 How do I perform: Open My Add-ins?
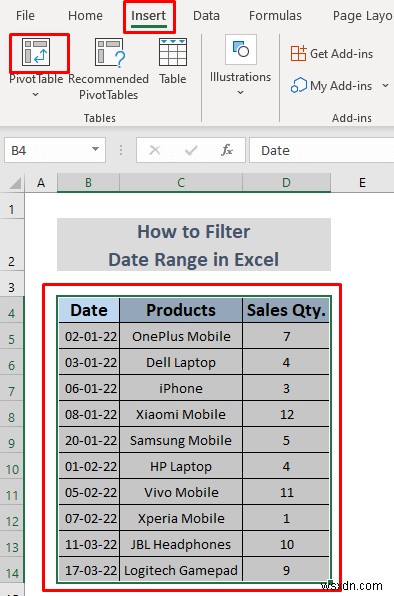[x=332, y=86]
